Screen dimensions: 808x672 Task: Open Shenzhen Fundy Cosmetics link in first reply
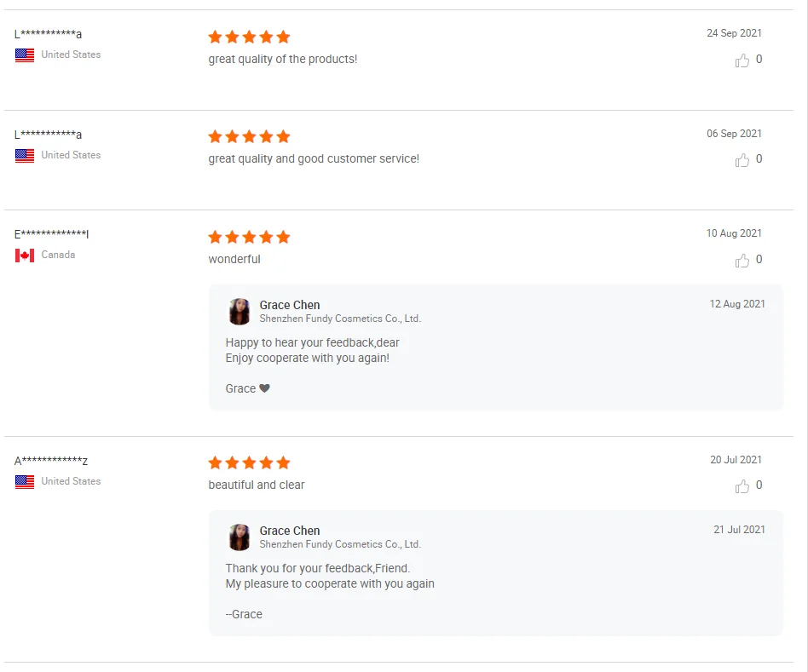tap(340, 319)
